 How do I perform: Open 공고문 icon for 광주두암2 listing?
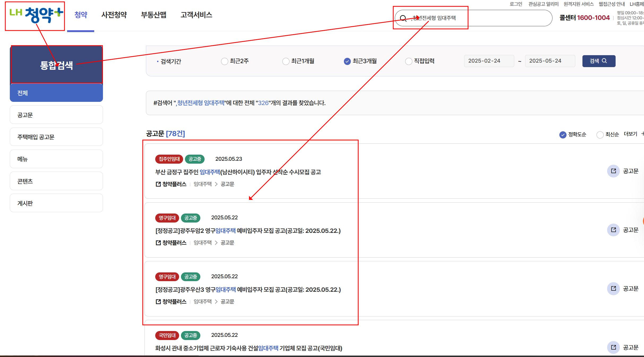pos(613,230)
